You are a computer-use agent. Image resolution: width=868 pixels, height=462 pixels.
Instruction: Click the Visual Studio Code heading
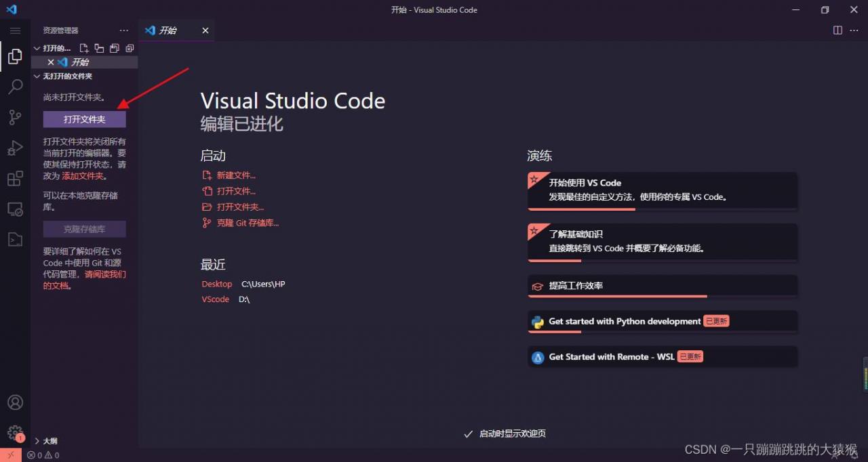coord(293,101)
